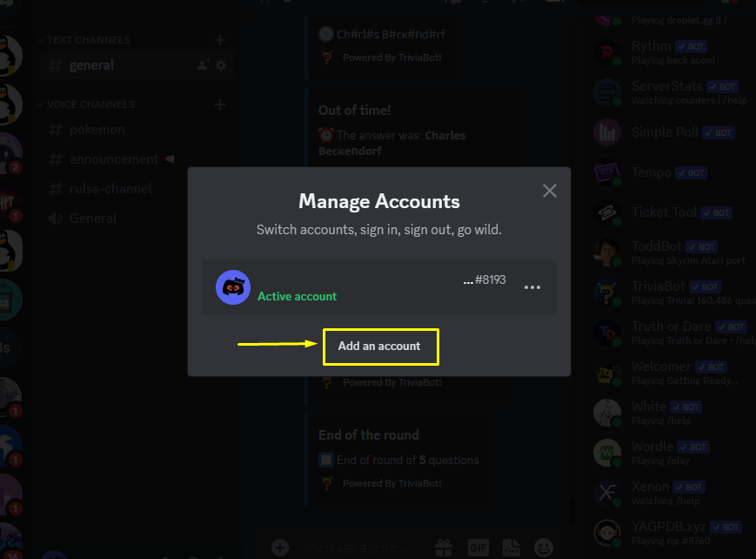This screenshot has width=756, height=559.
Task: Click the Active account label
Action: [297, 296]
